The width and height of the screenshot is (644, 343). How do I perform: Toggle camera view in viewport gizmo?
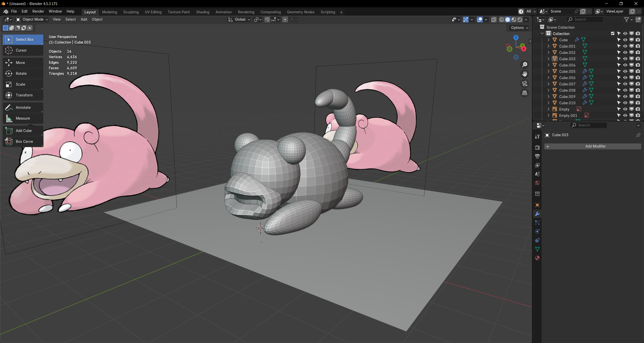coord(525,84)
